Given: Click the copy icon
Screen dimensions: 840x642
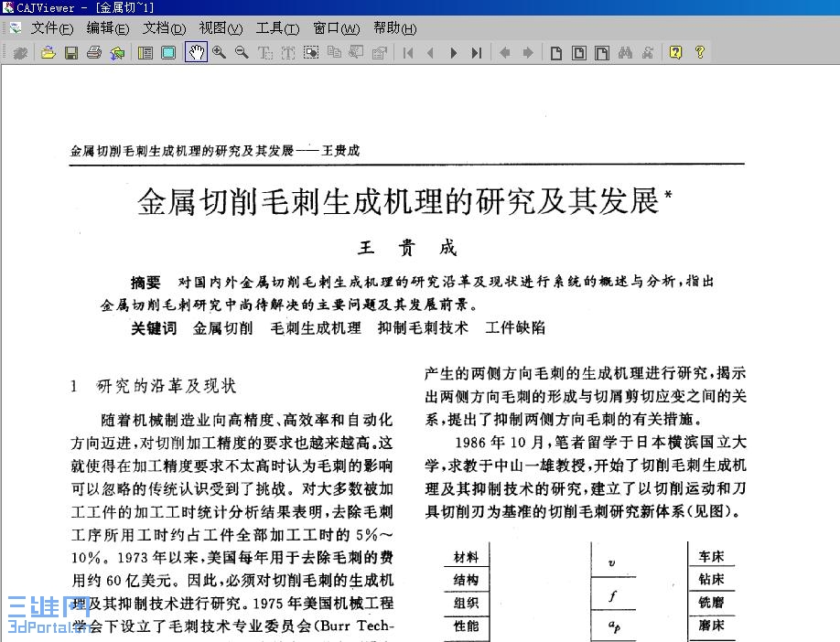Looking at the screenshot, I should (x=334, y=52).
